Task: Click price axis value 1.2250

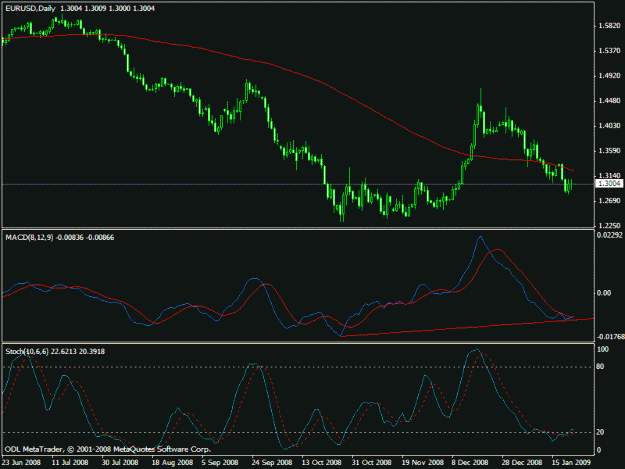Action: click(609, 226)
